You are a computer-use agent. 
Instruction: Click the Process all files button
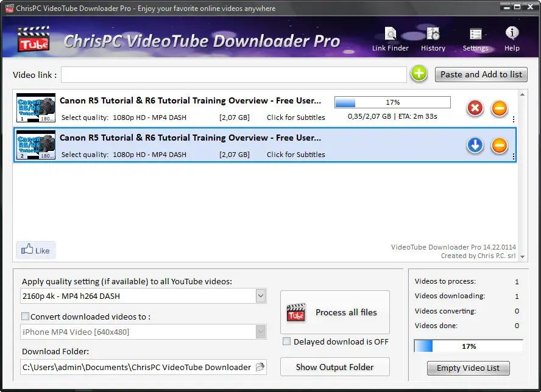(x=334, y=312)
